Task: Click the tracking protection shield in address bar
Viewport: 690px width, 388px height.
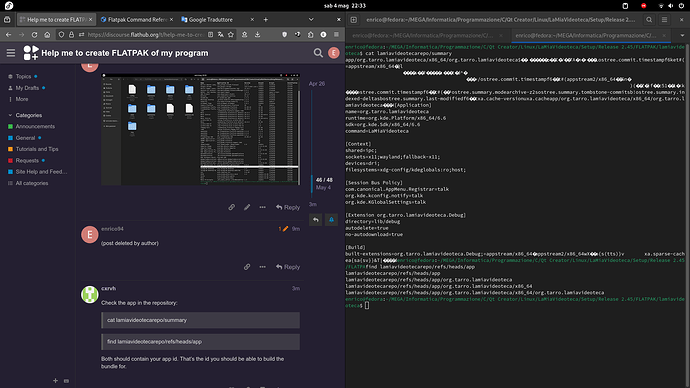Action: [x=62, y=34]
